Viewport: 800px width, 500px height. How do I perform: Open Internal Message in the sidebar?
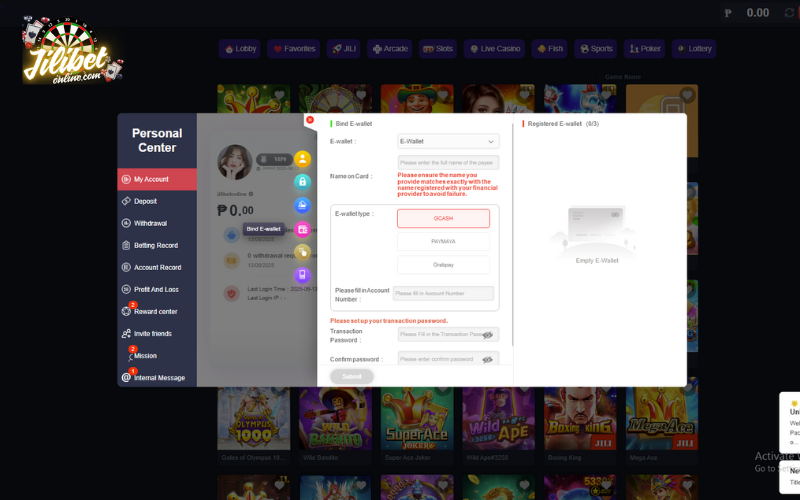click(x=157, y=378)
